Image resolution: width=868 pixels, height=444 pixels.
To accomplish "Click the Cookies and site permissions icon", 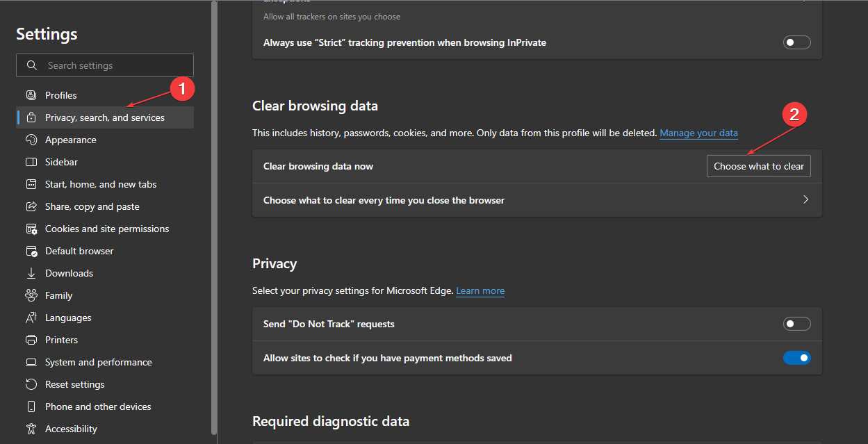I will (x=31, y=229).
